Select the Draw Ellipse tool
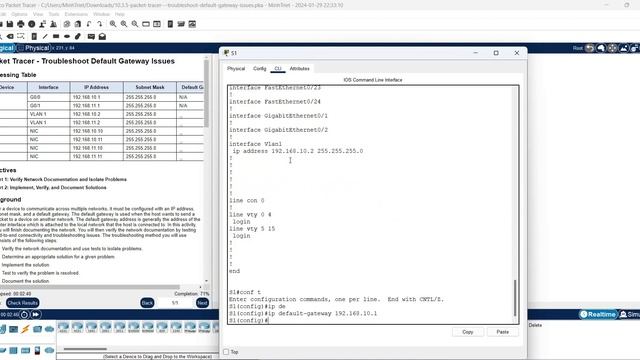This screenshot has width=640, height=360. [x=67, y=37]
